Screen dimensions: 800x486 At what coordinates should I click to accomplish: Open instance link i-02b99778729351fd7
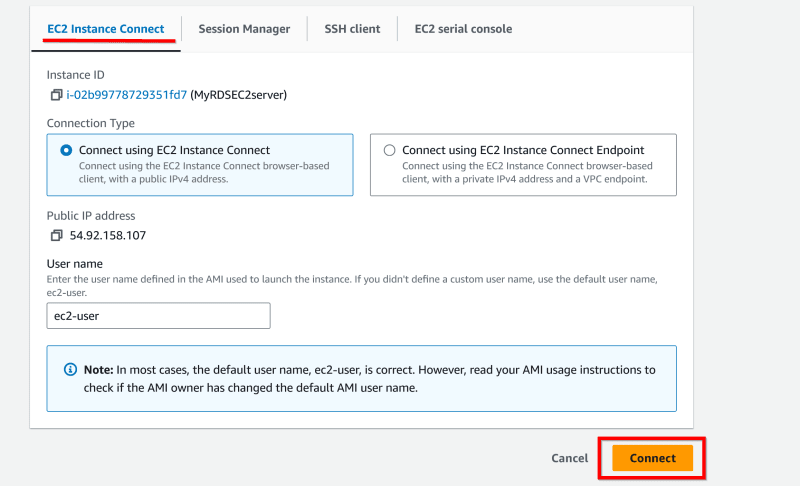click(x=127, y=95)
